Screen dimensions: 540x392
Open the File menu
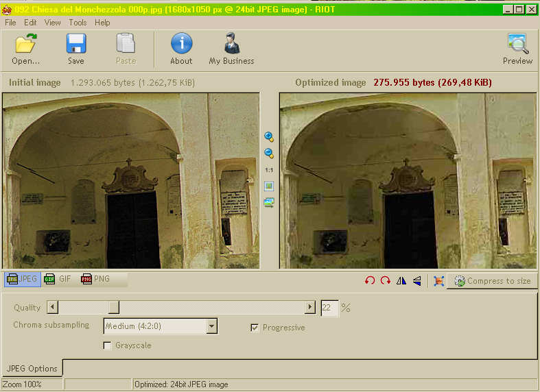(x=10, y=23)
